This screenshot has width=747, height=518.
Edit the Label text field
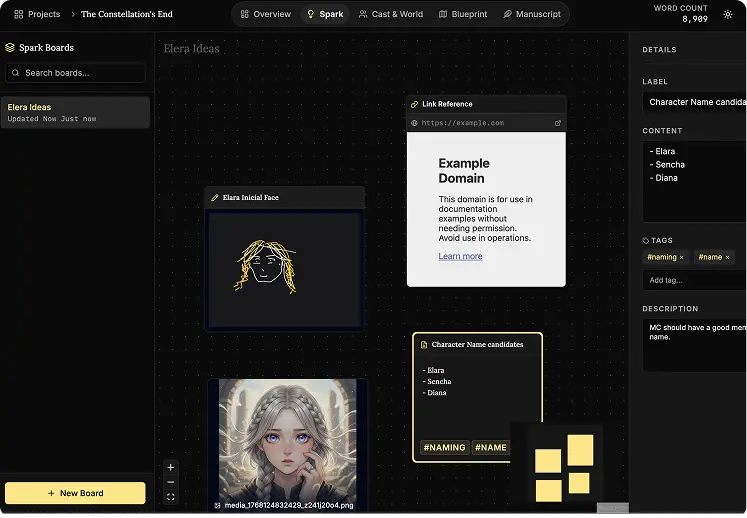click(x=694, y=102)
